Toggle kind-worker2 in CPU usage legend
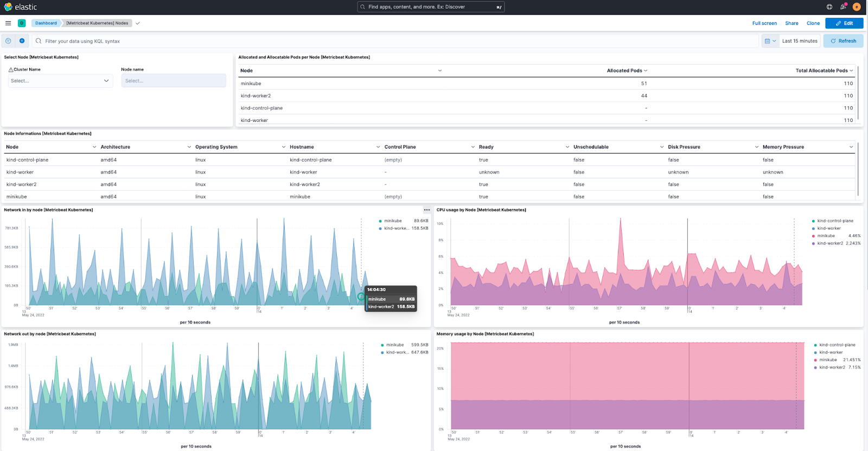The image size is (868, 451). tap(831, 243)
